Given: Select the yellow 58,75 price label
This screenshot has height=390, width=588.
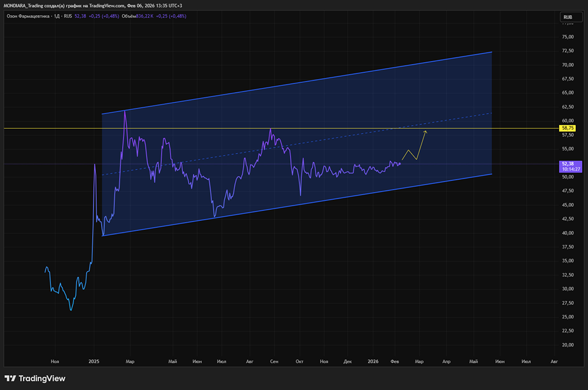Looking at the screenshot, I should tap(568, 128).
